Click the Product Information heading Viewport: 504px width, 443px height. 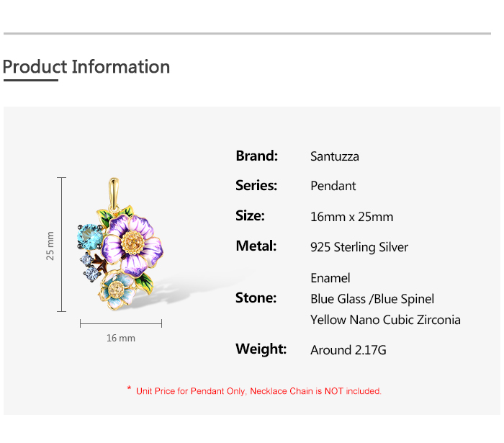click(x=86, y=67)
